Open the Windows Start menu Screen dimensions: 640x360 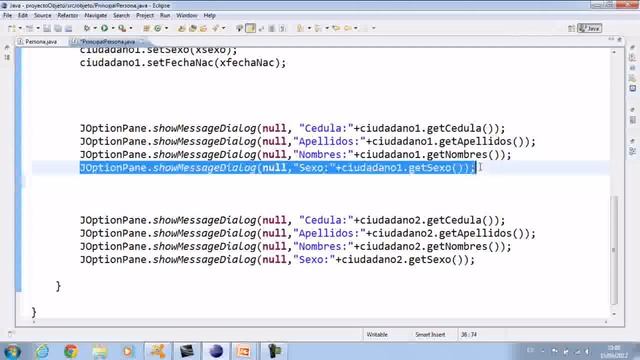pos(12,351)
